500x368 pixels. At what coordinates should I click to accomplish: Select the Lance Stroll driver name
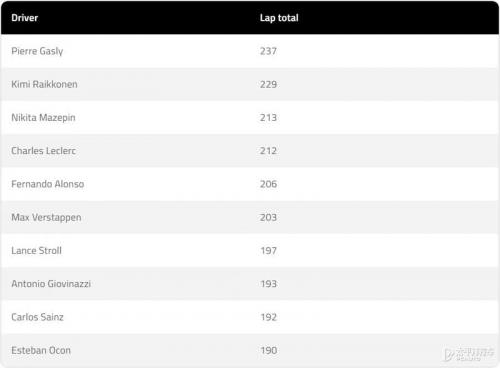(x=36, y=251)
